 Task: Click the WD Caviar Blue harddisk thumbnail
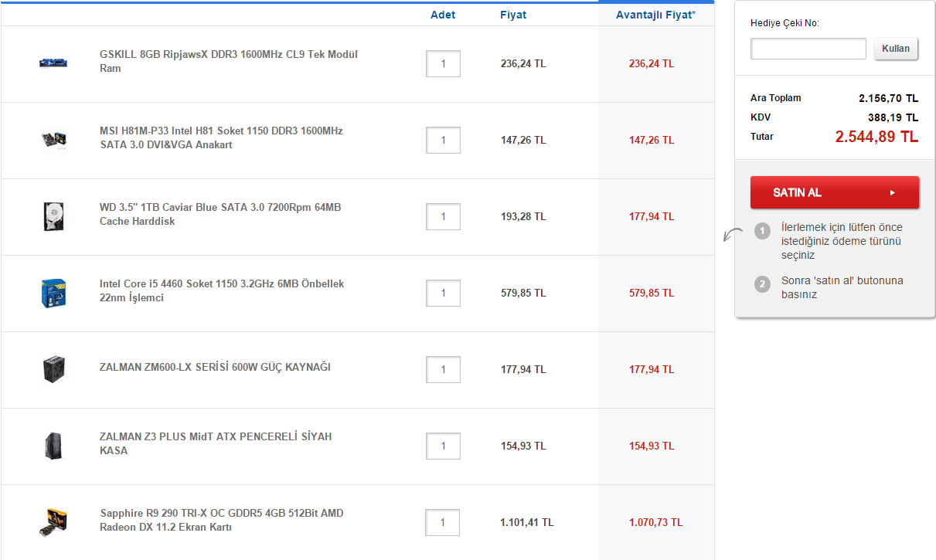pos(53,216)
